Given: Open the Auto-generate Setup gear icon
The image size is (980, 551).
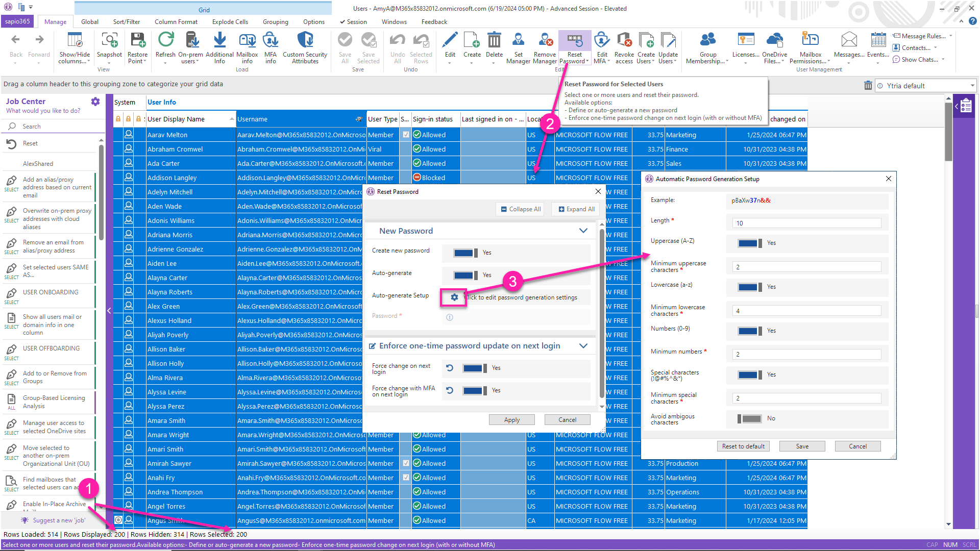Looking at the screenshot, I should tap(453, 297).
